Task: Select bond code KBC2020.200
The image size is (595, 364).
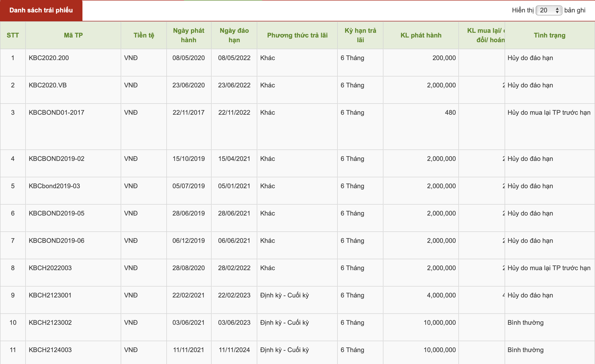Action: pyautogui.click(x=49, y=58)
